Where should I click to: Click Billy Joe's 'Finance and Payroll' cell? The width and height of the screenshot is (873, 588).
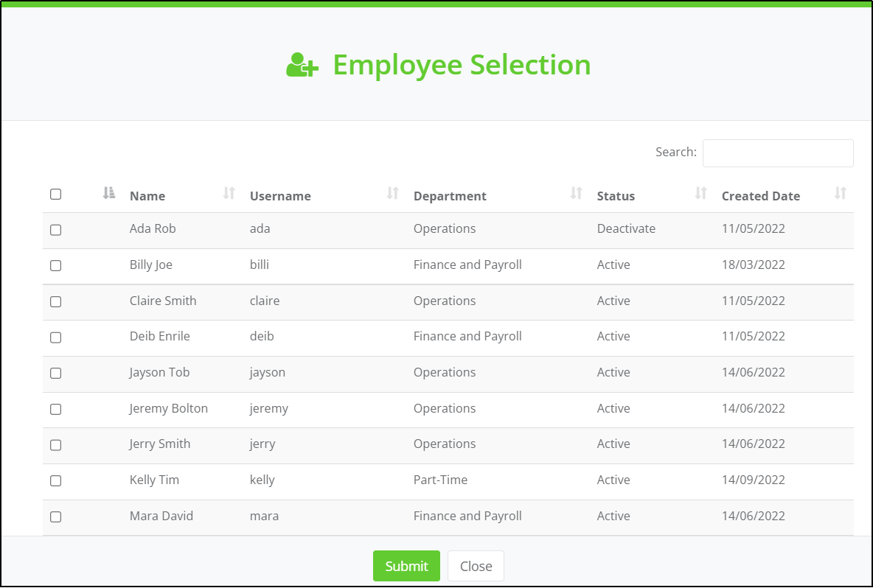coord(467,265)
